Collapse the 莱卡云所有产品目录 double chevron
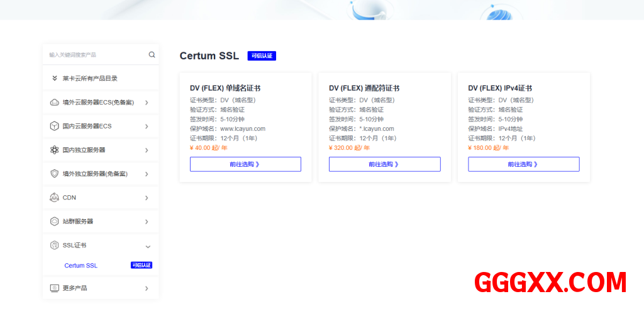This screenshot has height=311, width=644. point(55,79)
